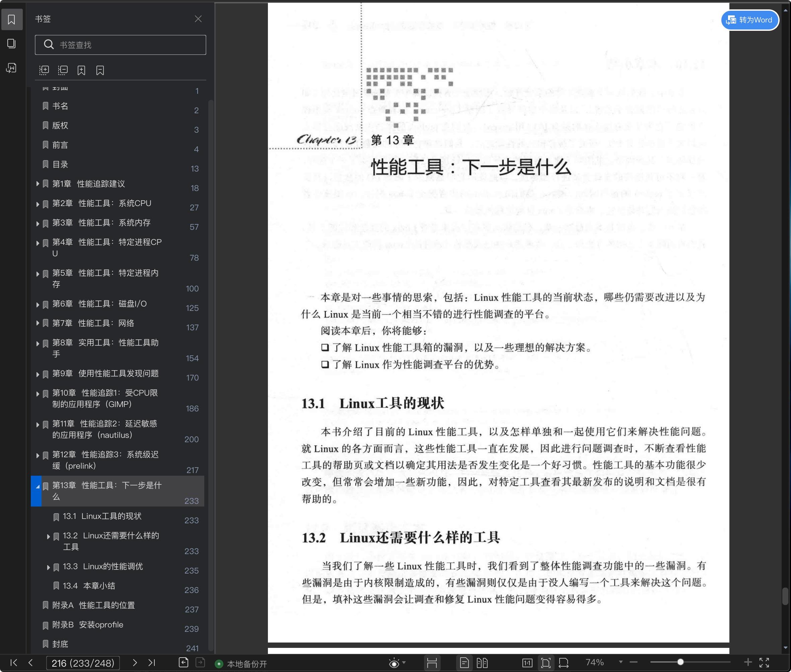Open the page thumbnails sidebar icon
The width and height of the screenshot is (791, 672).
click(x=11, y=44)
